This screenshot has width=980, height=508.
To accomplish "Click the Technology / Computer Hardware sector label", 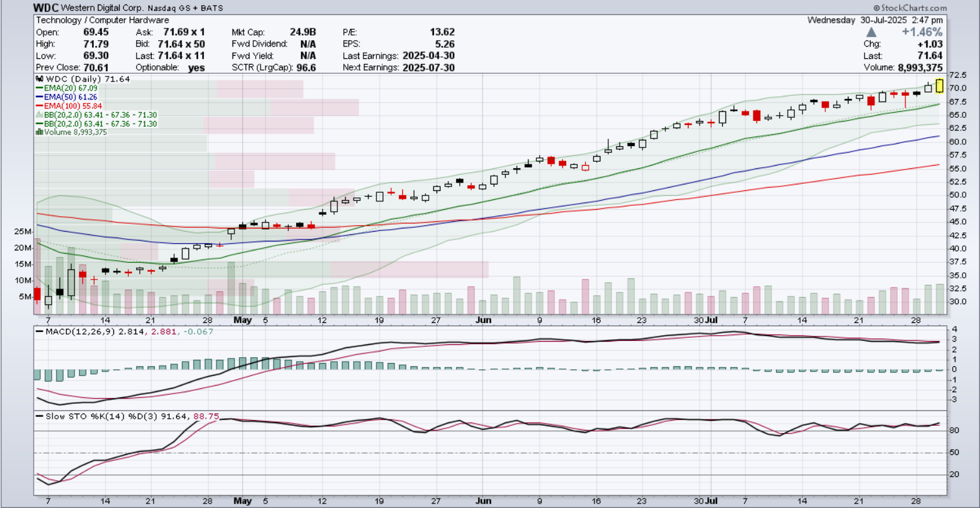I will click(x=102, y=20).
